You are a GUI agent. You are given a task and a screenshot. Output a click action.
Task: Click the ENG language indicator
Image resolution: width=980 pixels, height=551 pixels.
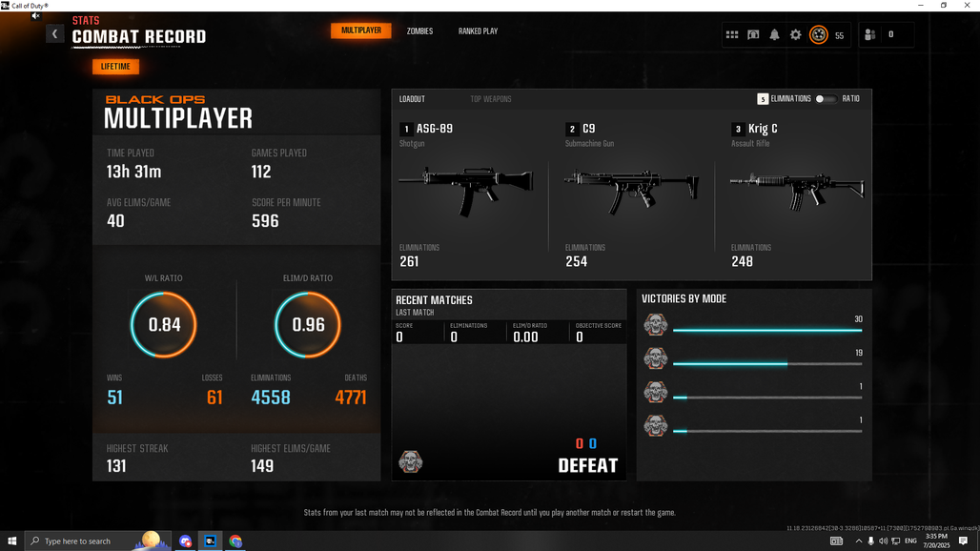pyautogui.click(x=910, y=541)
